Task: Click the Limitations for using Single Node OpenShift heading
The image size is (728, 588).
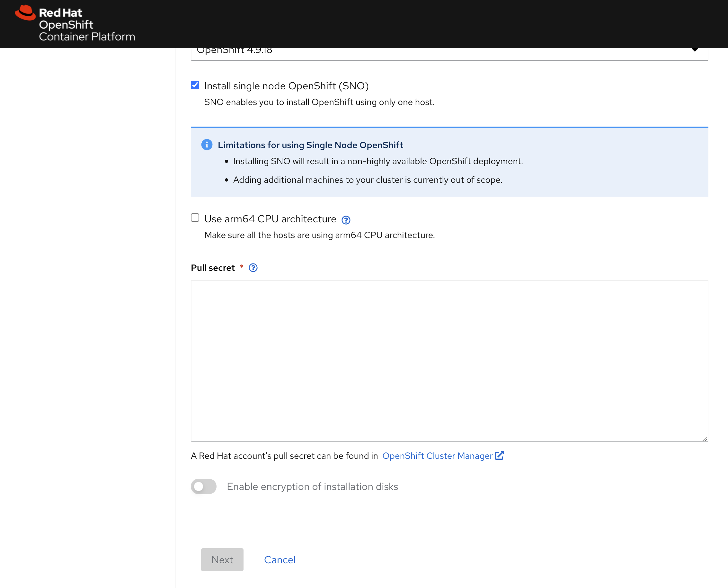Action: point(310,145)
